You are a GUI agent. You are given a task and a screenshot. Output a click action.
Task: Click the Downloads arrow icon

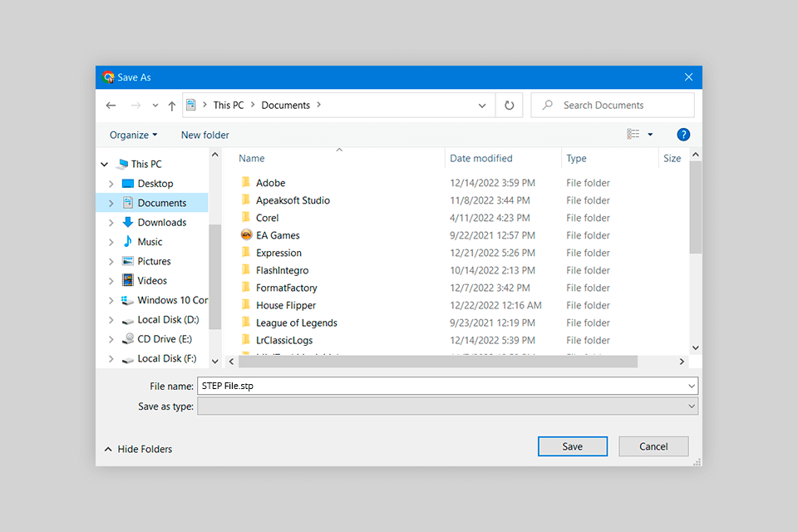pyautogui.click(x=128, y=222)
